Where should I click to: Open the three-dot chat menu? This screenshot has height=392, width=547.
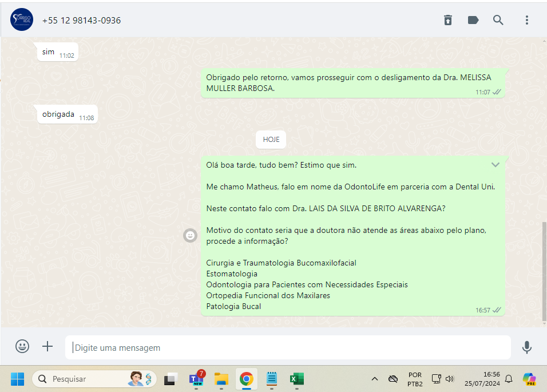click(527, 20)
